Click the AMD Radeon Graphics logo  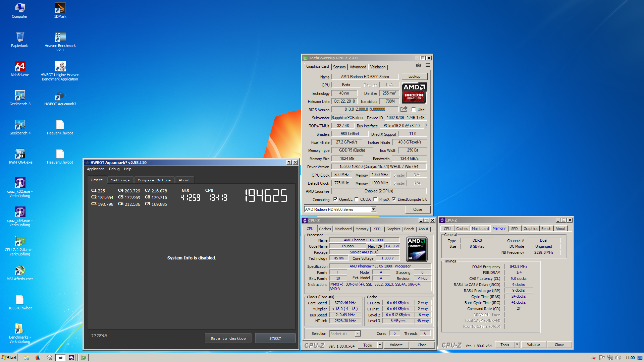click(414, 93)
